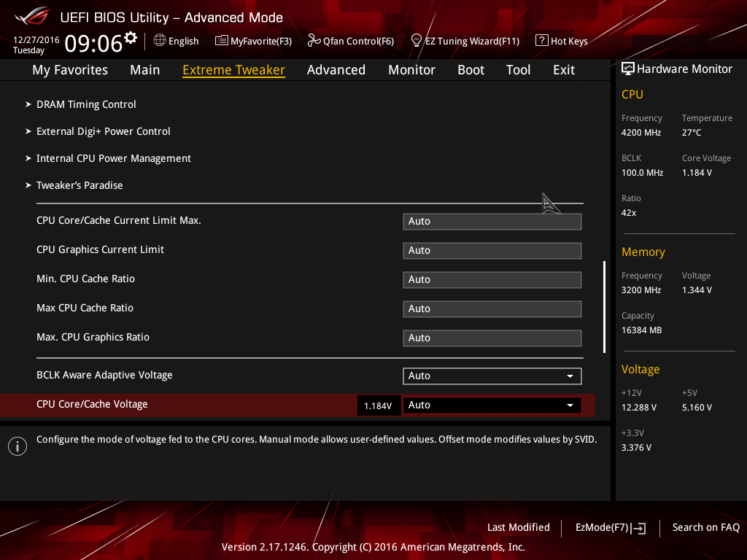The width and height of the screenshot is (747, 560).
Task: Click CPU Graphics Current Limit field
Action: coord(492,251)
